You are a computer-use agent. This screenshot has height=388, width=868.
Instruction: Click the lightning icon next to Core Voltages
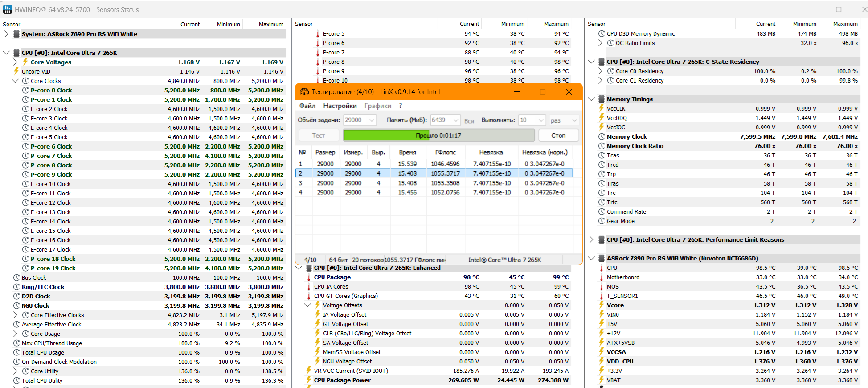pyautogui.click(x=25, y=62)
